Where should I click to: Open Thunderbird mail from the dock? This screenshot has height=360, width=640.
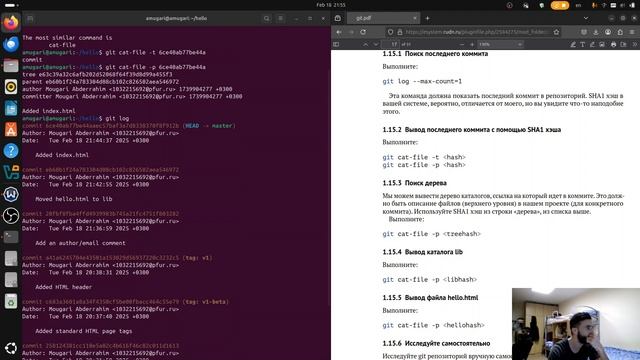tap(11, 44)
